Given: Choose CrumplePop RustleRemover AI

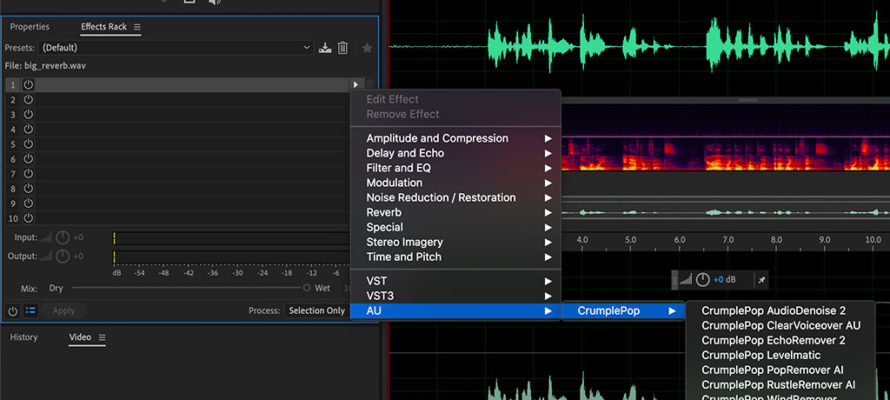Looking at the screenshot, I should point(780,385).
